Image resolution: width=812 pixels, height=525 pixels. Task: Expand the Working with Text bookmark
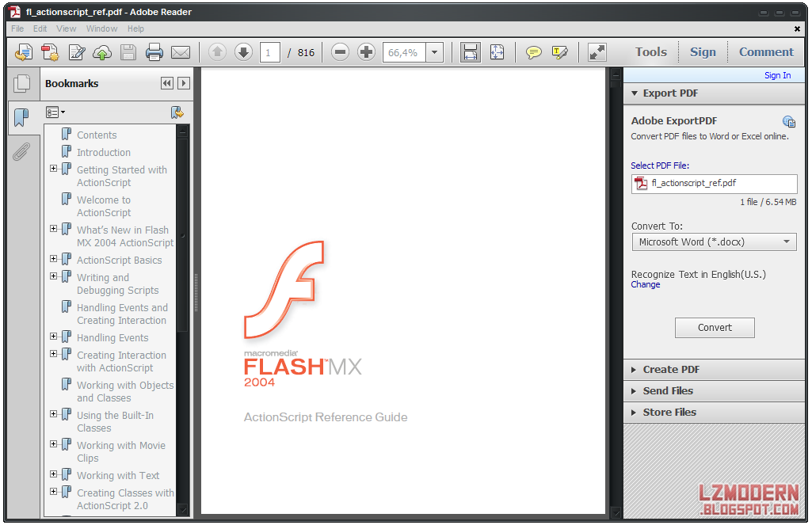[x=53, y=474]
